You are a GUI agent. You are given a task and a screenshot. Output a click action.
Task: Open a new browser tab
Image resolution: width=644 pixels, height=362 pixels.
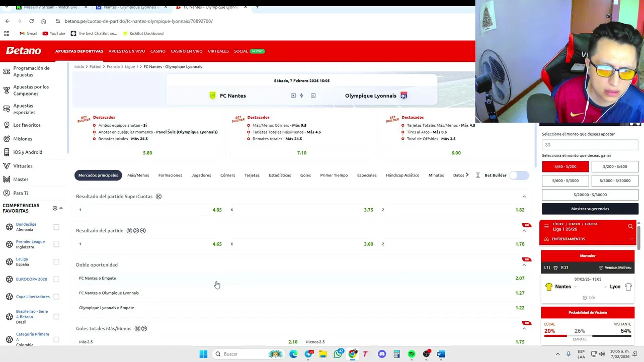[x=257, y=7]
